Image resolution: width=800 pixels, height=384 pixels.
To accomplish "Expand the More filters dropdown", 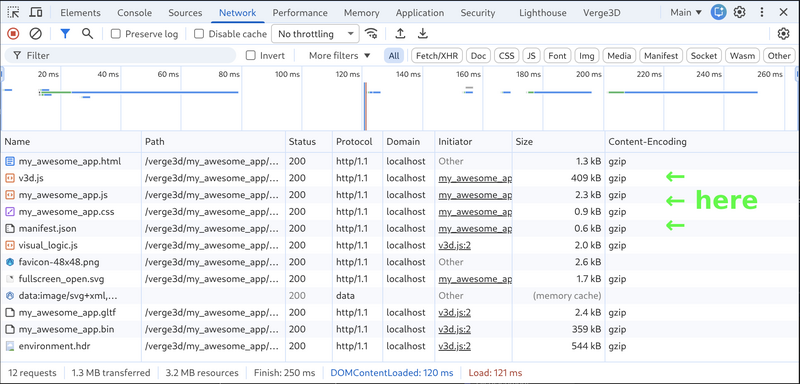I will [x=339, y=56].
